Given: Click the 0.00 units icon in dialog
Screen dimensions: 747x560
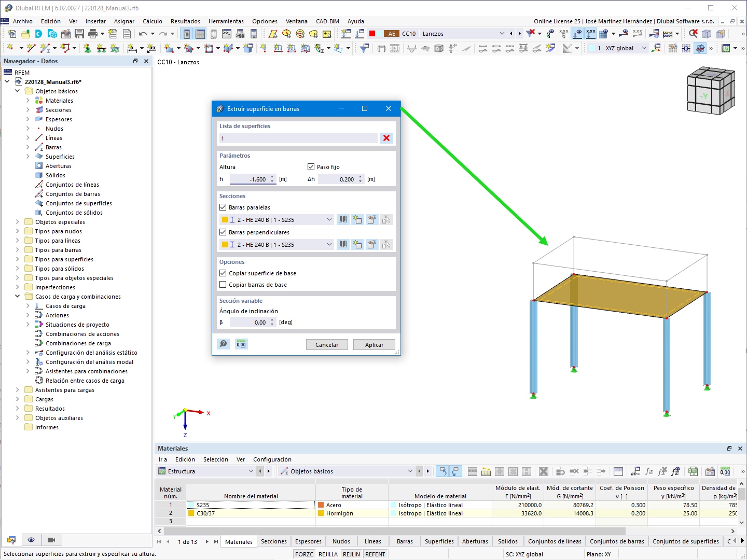Looking at the screenshot, I should point(241,344).
